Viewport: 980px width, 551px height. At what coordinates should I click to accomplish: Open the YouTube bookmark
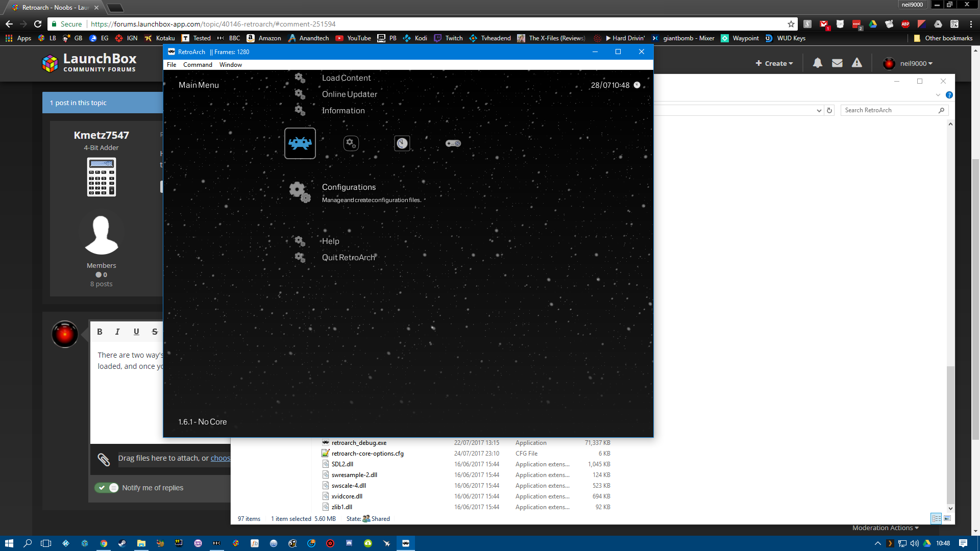point(353,38)
